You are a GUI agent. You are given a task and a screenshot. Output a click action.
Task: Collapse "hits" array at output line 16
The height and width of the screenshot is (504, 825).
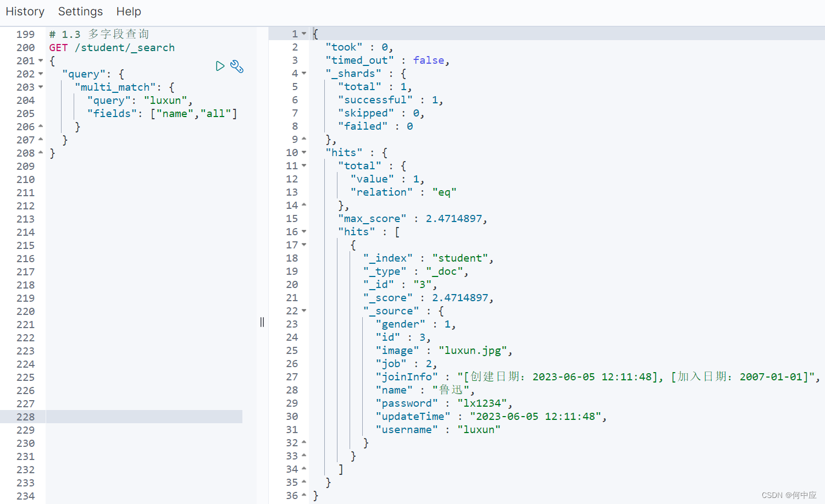[304, 232]
